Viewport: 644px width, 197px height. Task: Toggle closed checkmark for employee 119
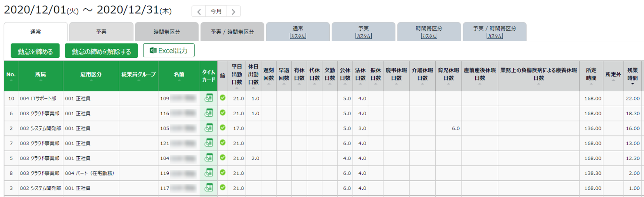click(x=223, y=173)
